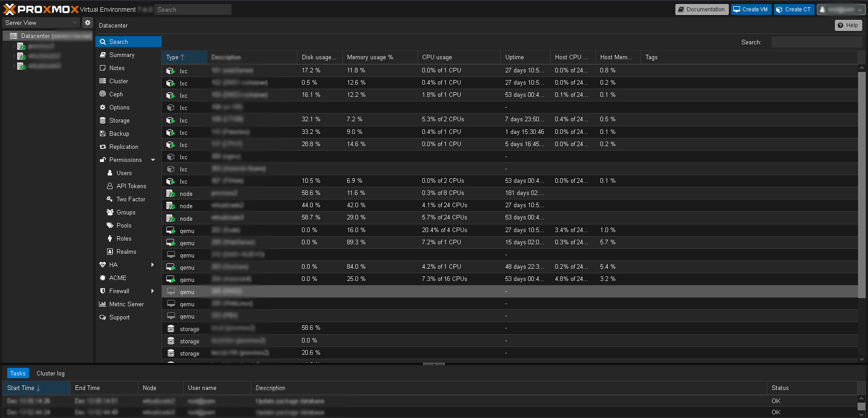Click the Storage database icon in sidebar
This screenshot has height=418, width=868.
coord(103,120)
